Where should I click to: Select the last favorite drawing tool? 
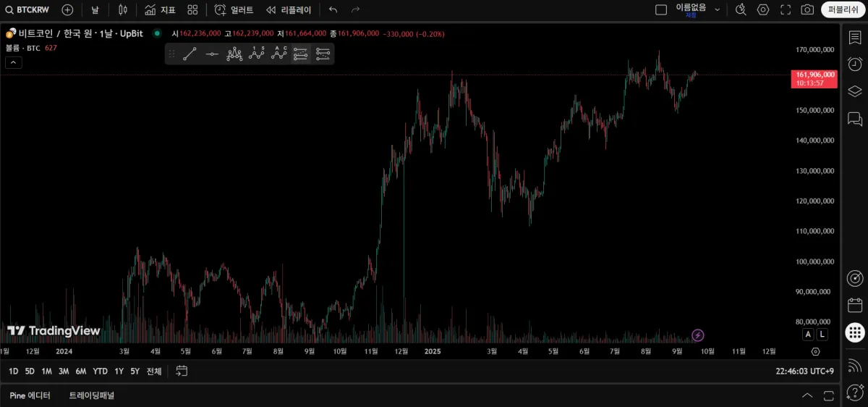point(323,54)
